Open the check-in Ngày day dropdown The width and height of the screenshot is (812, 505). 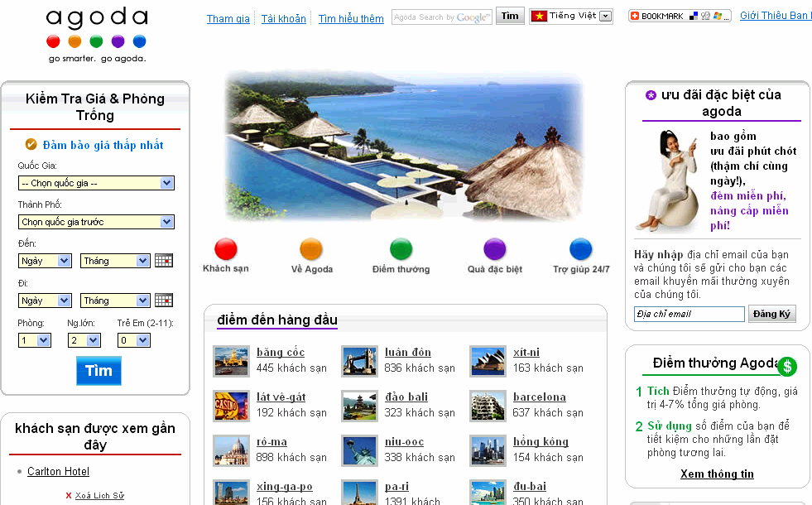[45, 261]
